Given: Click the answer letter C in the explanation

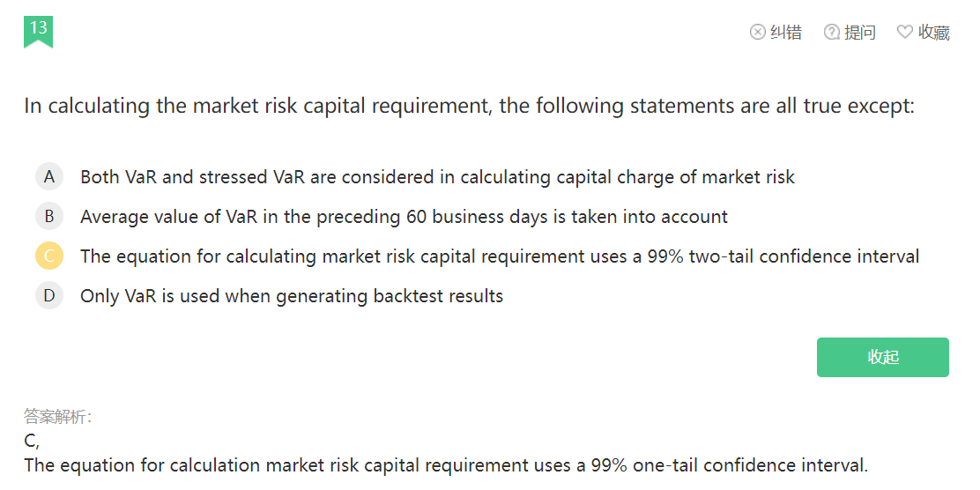Looking at the screenshot, I should click(31, 442).
